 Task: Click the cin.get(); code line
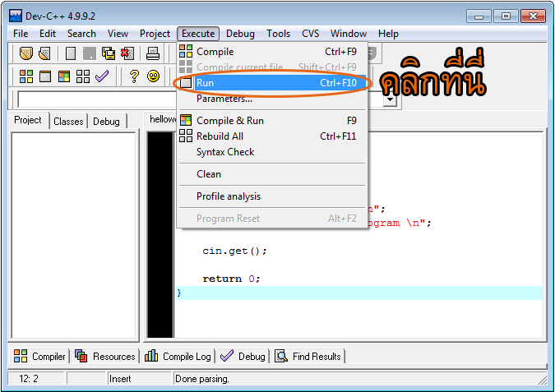point(234,251)
